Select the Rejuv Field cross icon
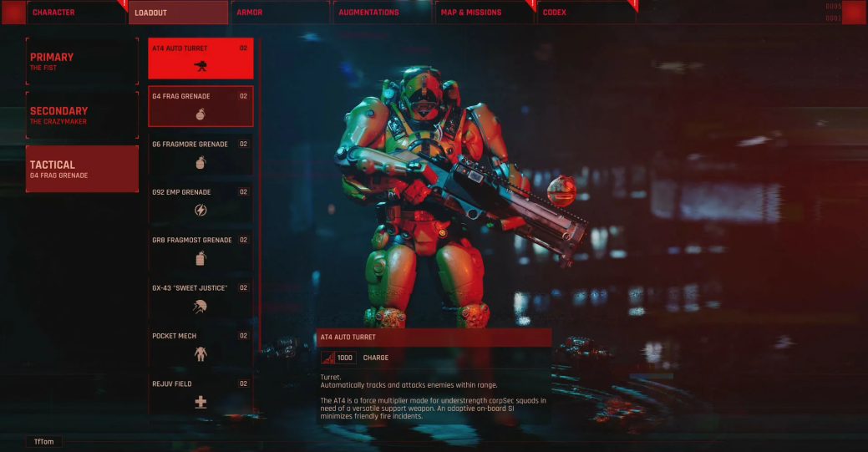Image resolution: width=868 pixels, height=452 pixels. (x=201, y=402)
